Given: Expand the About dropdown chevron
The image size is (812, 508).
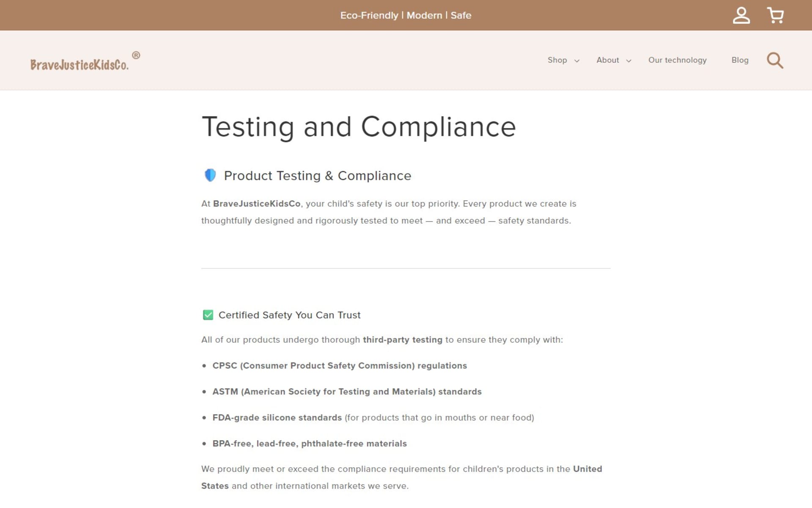Looking at the screenshot, I should click(628, 61).
